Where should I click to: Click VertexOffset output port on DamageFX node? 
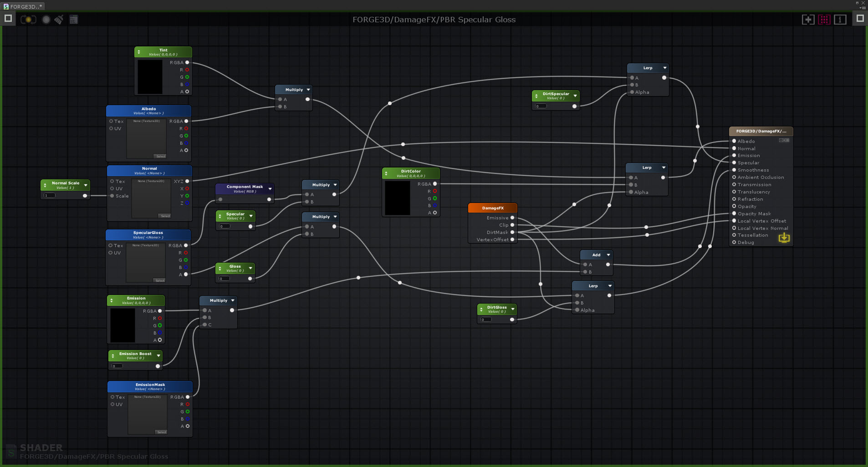click(512, 239)
